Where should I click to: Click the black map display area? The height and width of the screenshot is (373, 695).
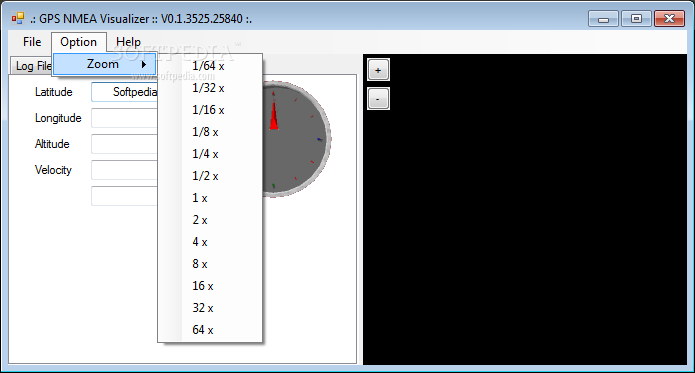tap(525, 210)
